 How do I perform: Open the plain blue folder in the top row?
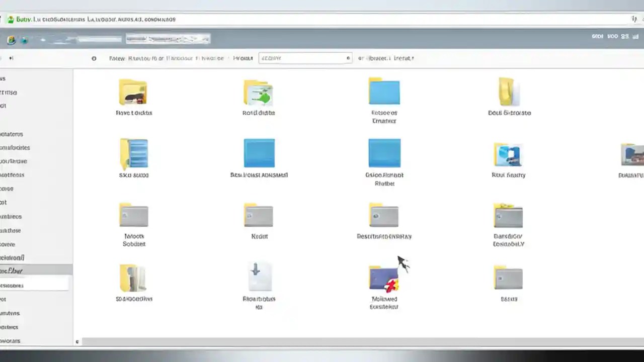point(384,91)
